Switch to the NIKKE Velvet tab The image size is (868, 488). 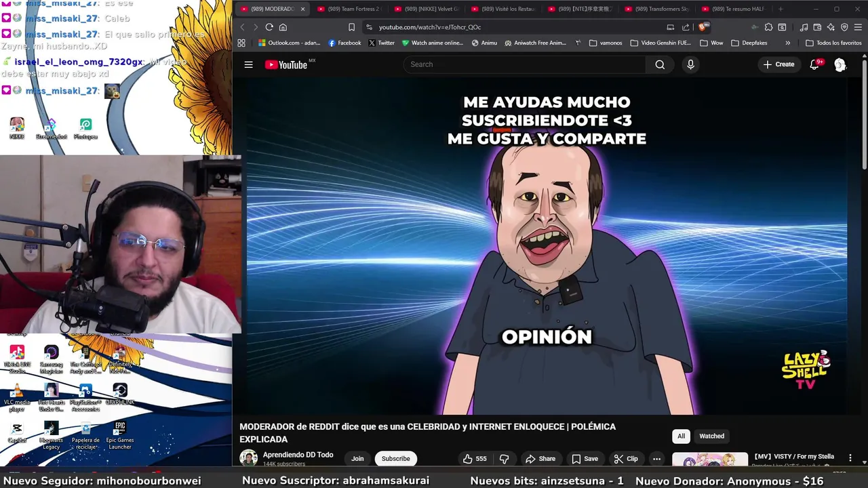click(426, 9)
